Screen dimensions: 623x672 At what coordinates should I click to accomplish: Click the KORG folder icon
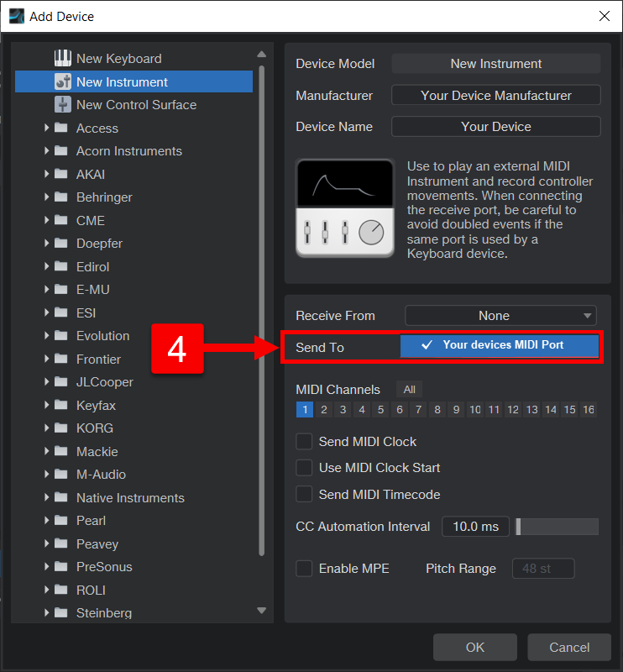[60, 428]
